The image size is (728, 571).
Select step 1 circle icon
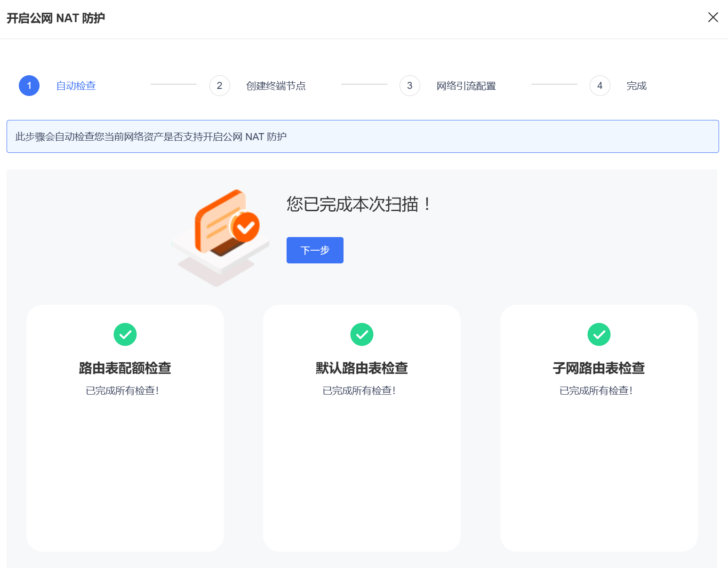pyautogui.click(x=29, y=86)
